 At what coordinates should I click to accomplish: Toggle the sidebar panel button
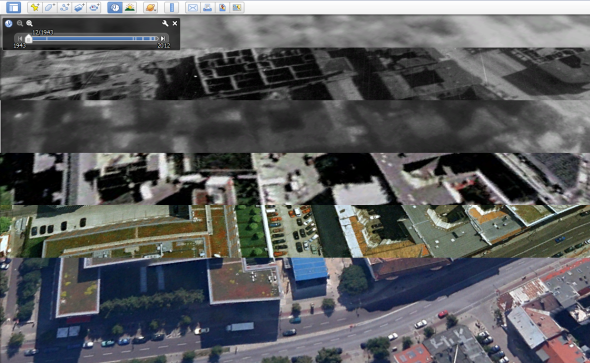pos(14,7)
